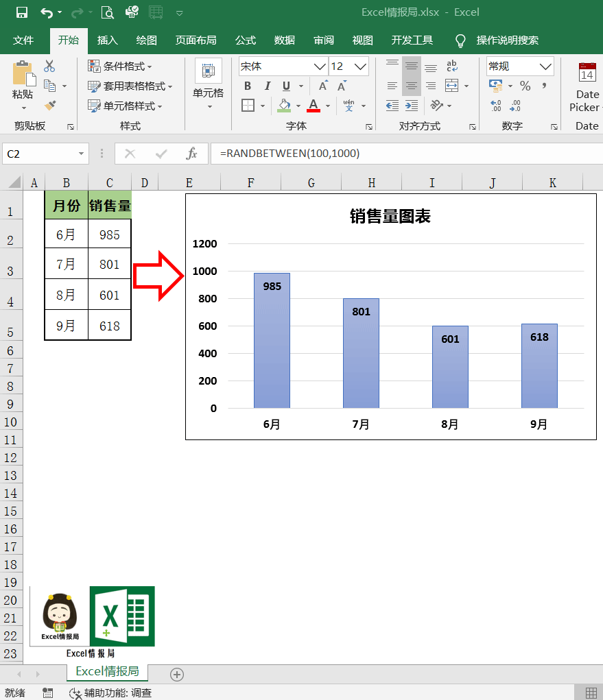Select the Excel情报局 sheet tab
Viewport: 603px width, 700px height.
pos(107,671)
